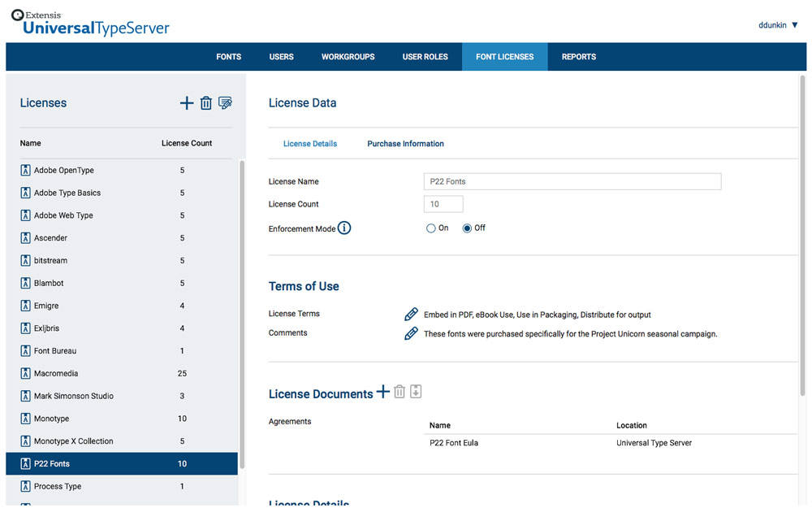Edit Comments with pencil icon
812x508 pixels.
[411, 333]
